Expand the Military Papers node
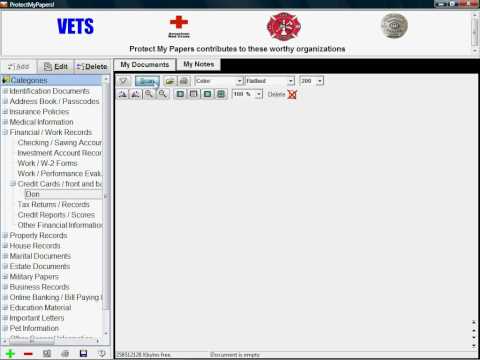Viewport: 480px width, 360px height. (5, 277)
